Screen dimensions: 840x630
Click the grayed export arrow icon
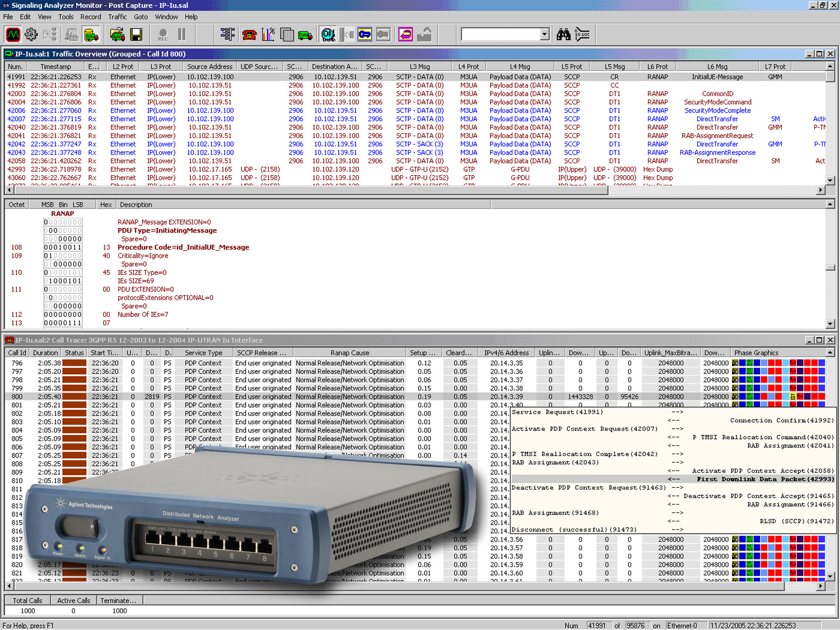424,35
